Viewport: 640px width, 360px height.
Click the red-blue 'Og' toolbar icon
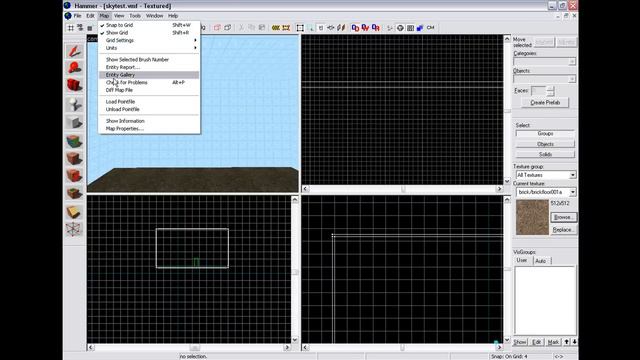tap(355, 28)
